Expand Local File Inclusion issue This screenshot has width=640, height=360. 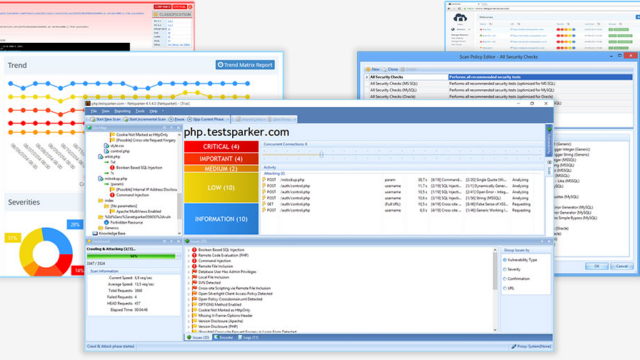tap(189, 277)
